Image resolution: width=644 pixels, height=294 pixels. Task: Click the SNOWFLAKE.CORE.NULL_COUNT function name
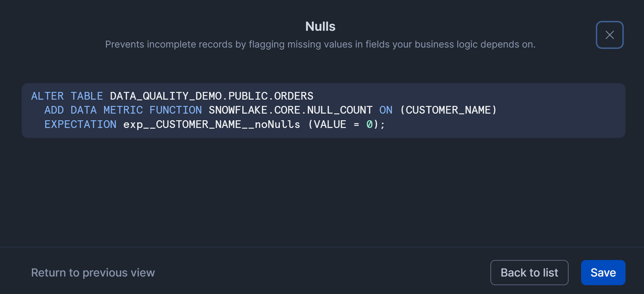click(x=290, y=110)
